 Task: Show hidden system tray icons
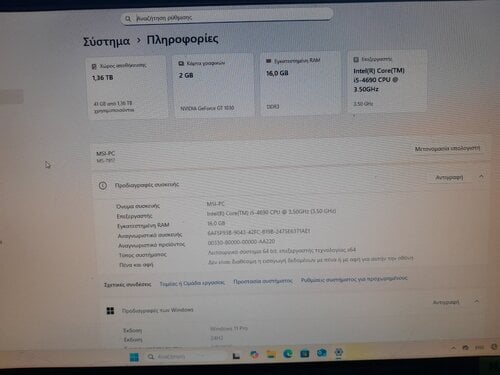click(x=453, y=348)
